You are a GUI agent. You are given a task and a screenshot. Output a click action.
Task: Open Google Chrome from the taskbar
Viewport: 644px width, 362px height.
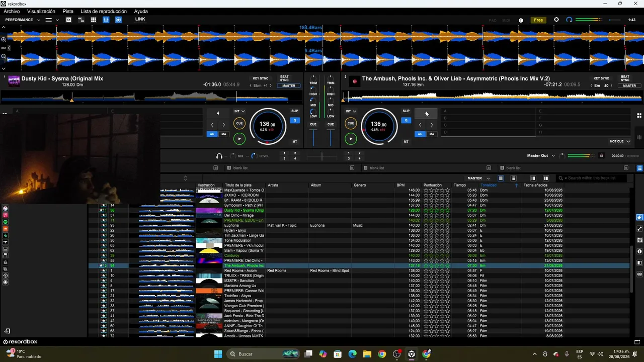[x=382, y=354]
